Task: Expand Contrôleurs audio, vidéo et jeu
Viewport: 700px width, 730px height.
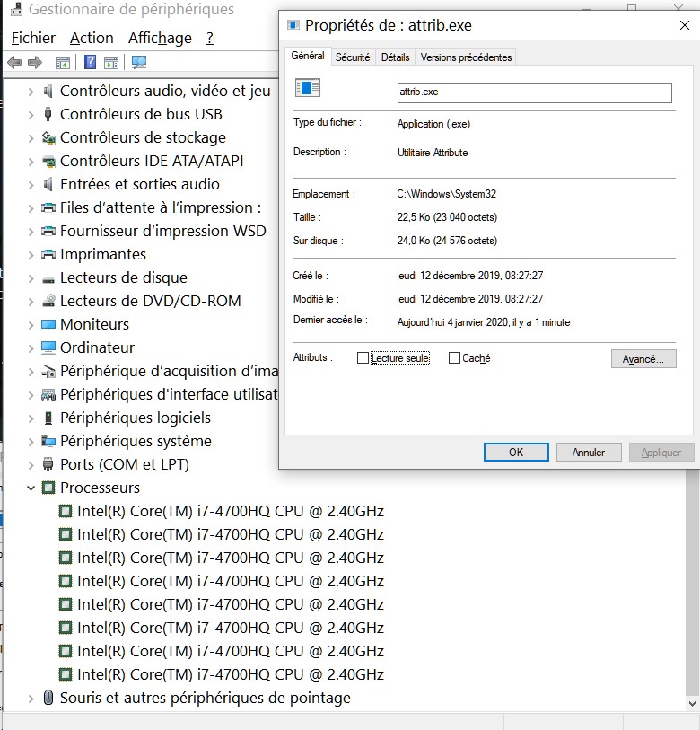Action: click(31, 92)
